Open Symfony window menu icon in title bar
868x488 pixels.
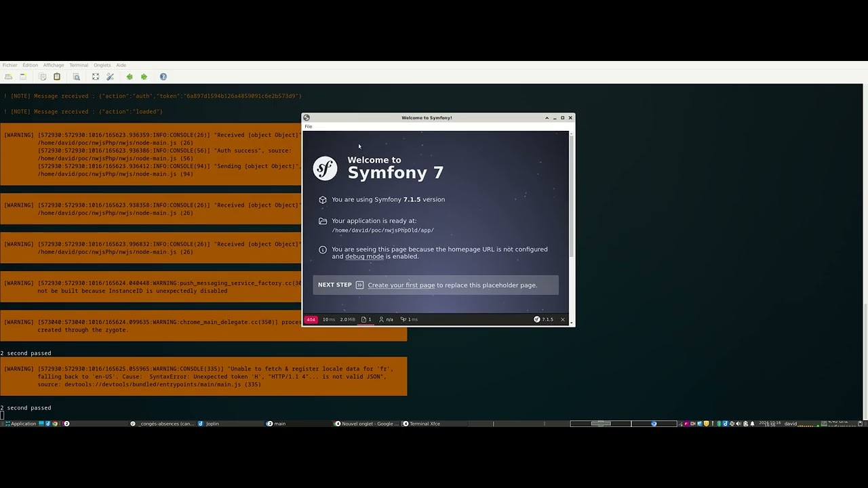tap(307, 118)
